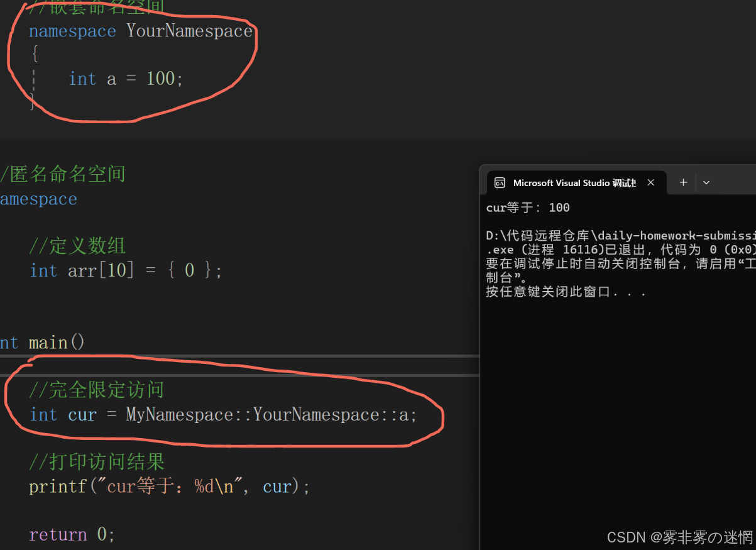Click the console line '按任意键关闭此窗口. . .'

point(566,292)
